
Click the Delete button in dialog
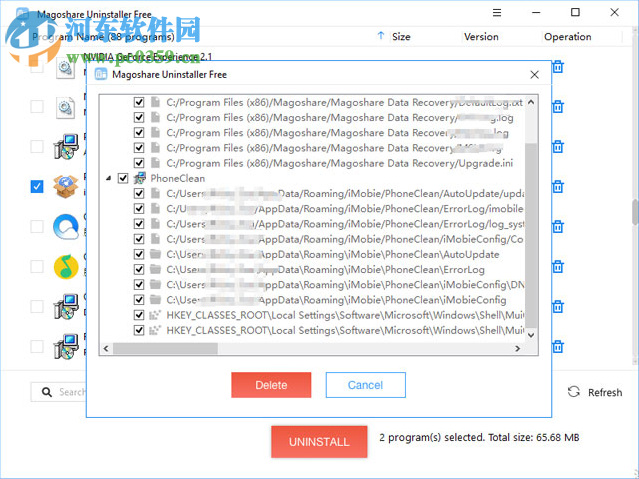271,385
